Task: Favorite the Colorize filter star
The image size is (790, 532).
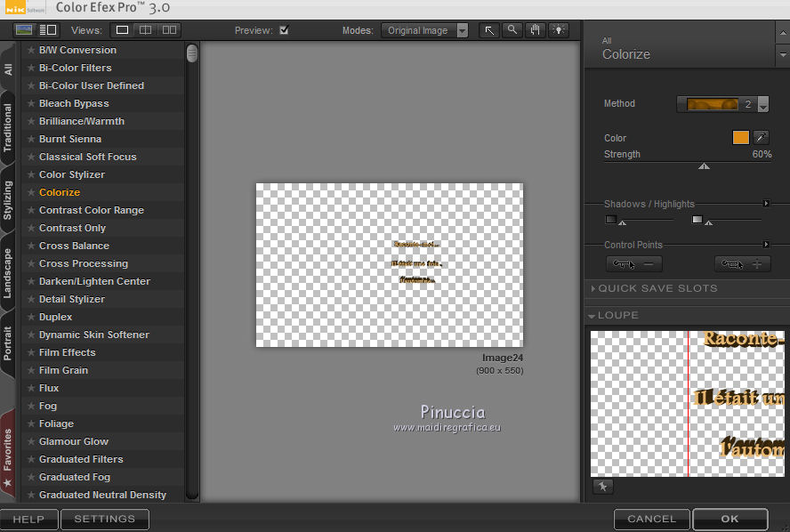Action: (31, 192)
